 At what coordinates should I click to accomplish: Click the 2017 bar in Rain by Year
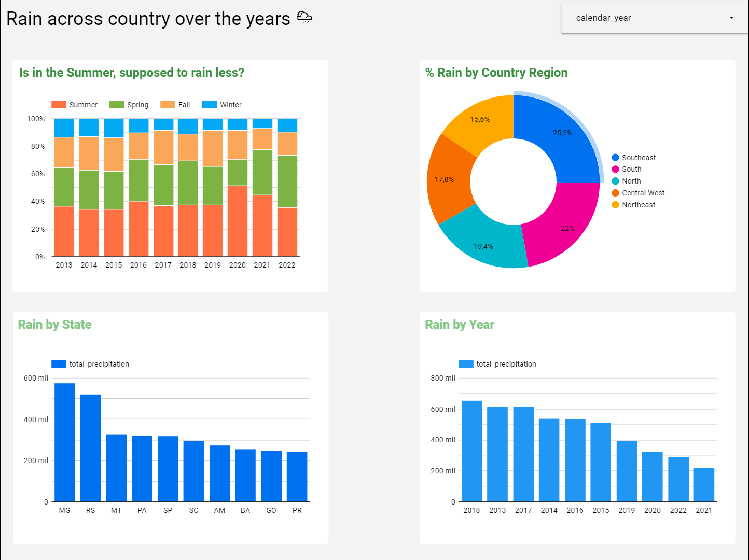(523, 454)
